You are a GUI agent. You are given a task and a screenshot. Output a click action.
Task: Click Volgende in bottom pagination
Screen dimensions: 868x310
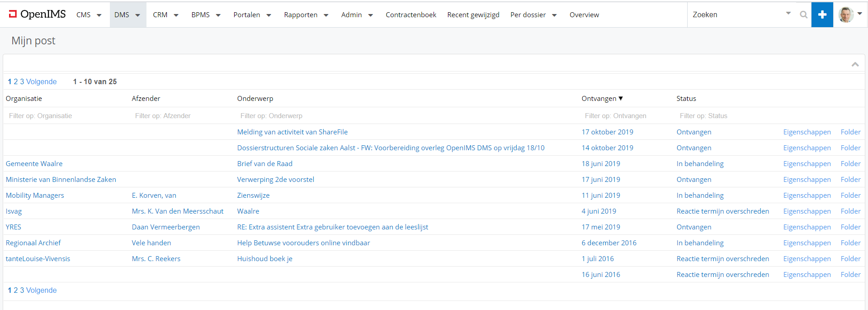tap(42, 291)
